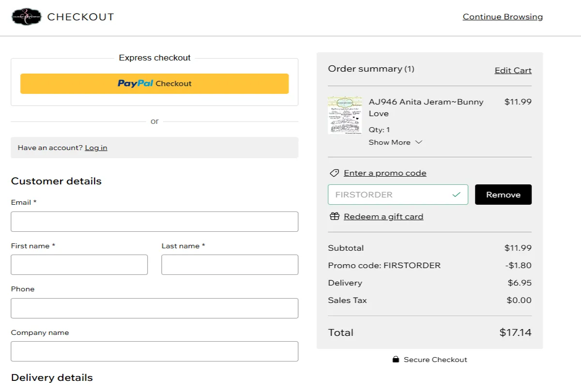This screenshot has width=581, height=392.
Task: Click the Phone number field
Action: pos(154,308)
